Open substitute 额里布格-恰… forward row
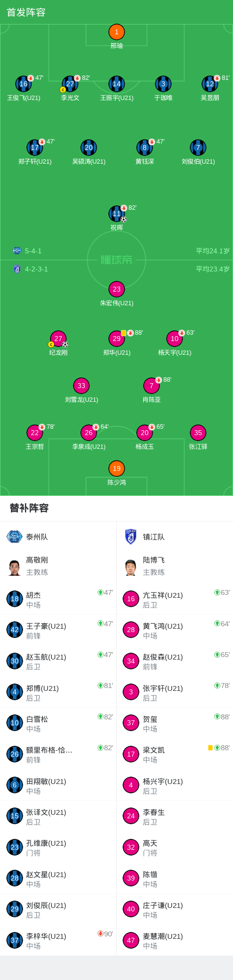Viewport: 233px width, 980px height. pos(58,755)
